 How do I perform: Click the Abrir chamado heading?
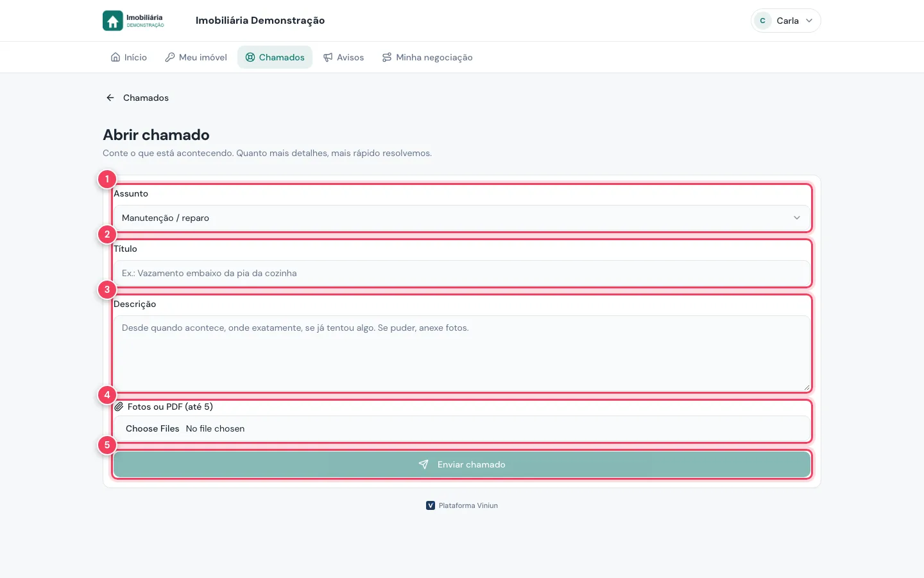pos(156,135)
